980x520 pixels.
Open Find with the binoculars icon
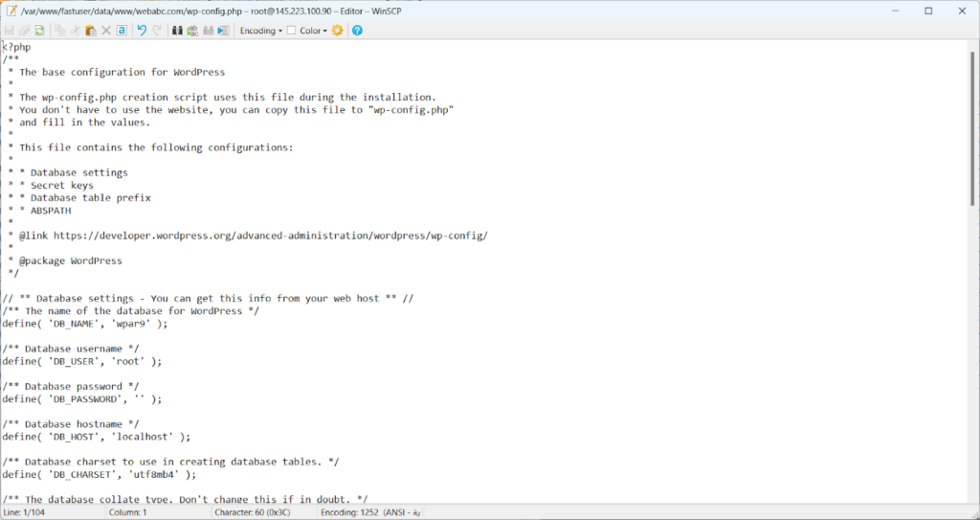pos(177,30)
